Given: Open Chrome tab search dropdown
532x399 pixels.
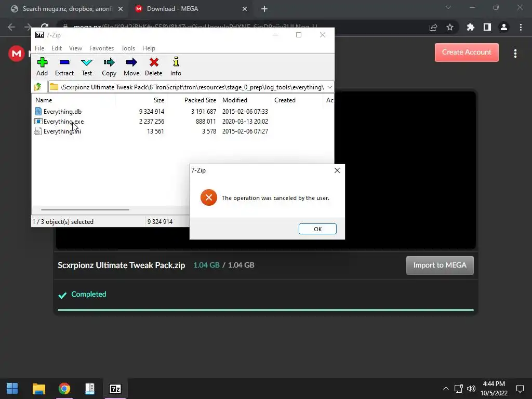Looking at the screenshot, I should point(448,7).
